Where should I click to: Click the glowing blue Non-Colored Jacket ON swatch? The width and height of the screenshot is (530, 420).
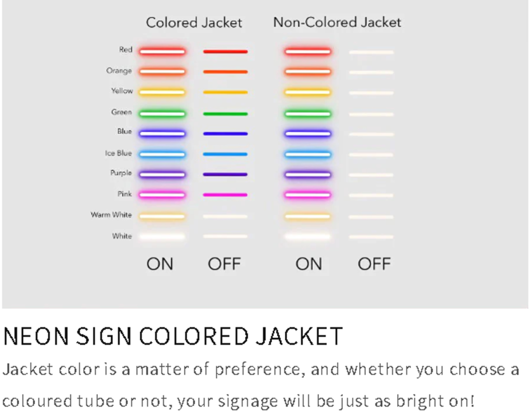[308, 134]
